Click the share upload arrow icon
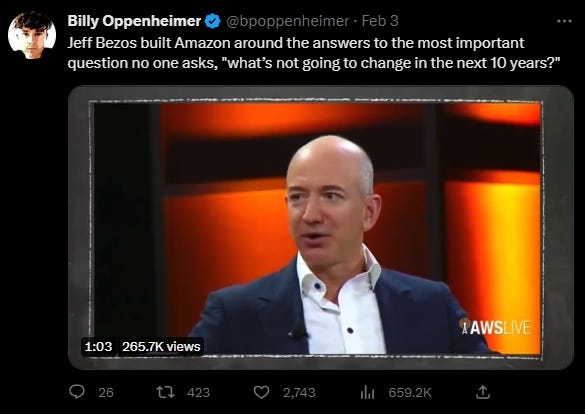The height and width of the screenshot is (414, 585). pyautogui.click(x=482, y=392)
